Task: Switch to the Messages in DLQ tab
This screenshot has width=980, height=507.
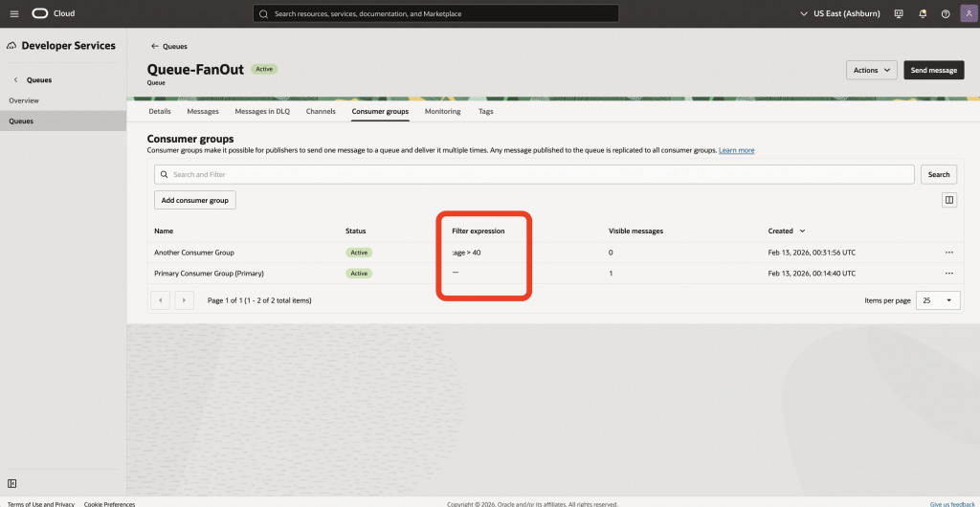Action: pyautogui.click(x=262, y=111)
